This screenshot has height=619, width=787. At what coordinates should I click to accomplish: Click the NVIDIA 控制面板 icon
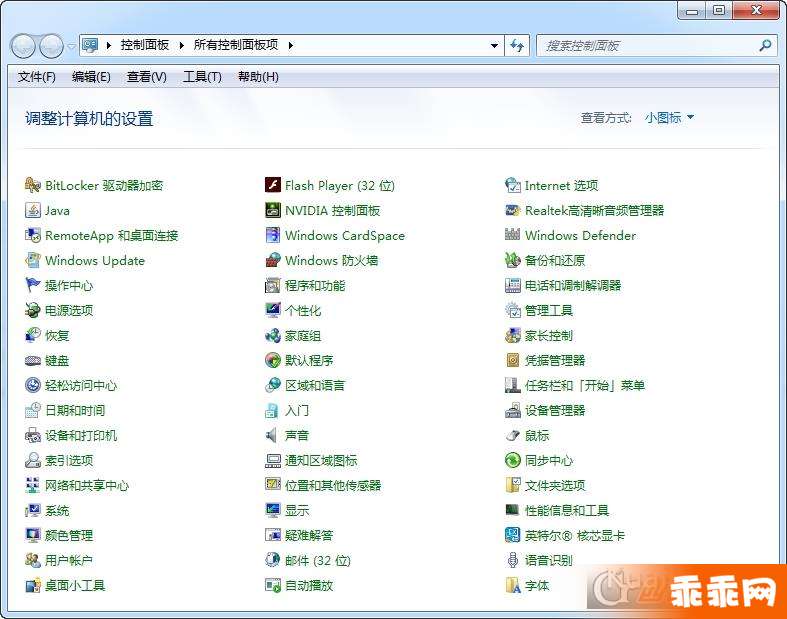(x=273, y=210)
